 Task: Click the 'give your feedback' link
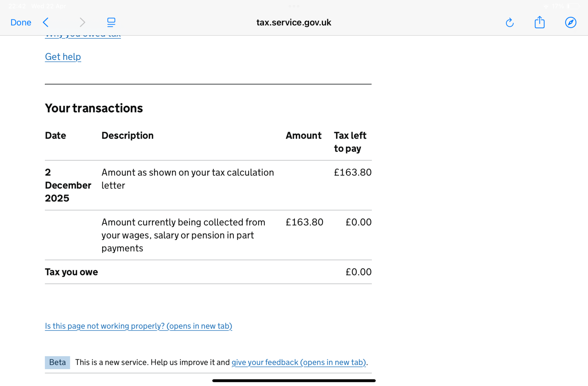click(x=298, y=362)
